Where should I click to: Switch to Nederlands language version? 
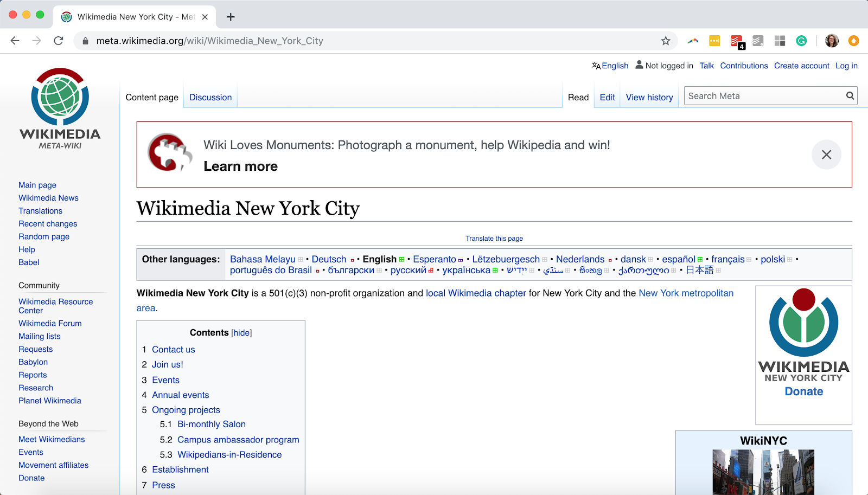click(580, 259)
